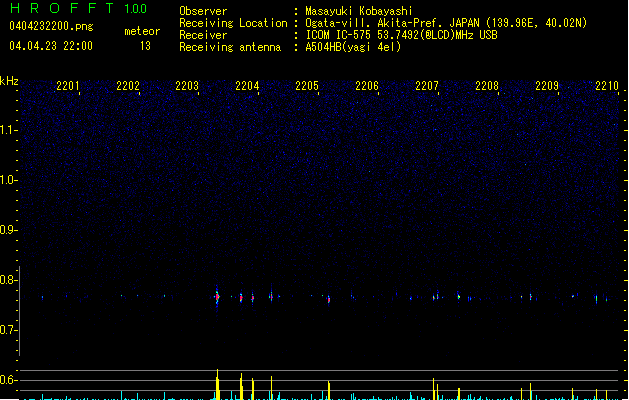Click the 2208 time marker
Image resolution: width=629 pixels, height=400 pixels.
pos(487,86)
